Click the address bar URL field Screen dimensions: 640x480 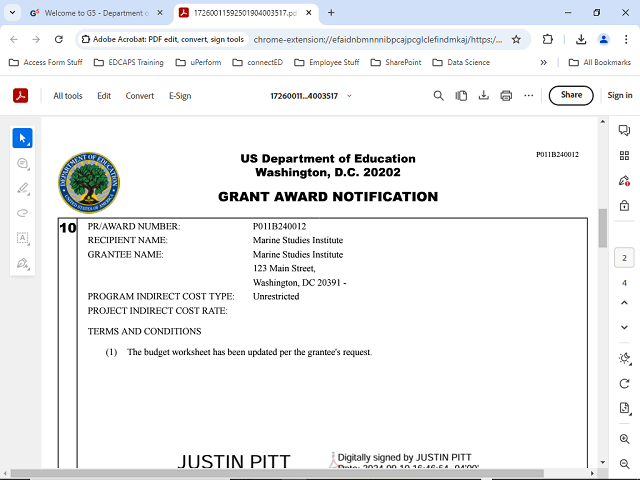378,40
